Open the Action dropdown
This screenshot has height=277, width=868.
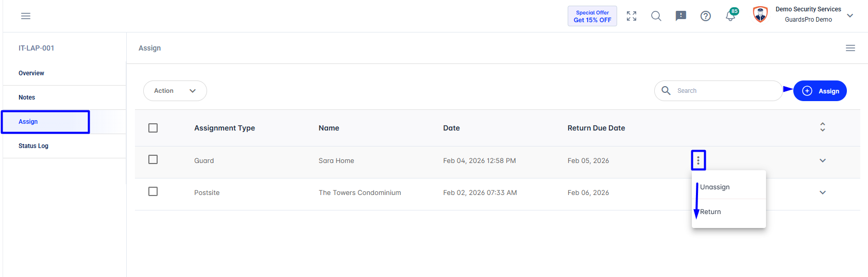(175, 91)
